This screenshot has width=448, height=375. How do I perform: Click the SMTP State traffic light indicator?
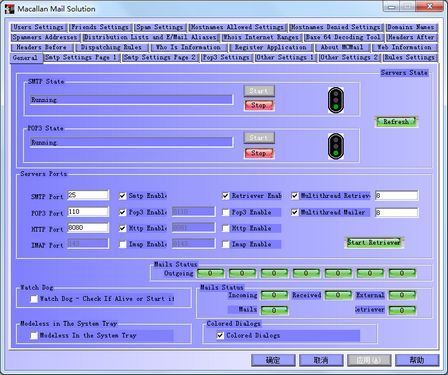(x=336, y=100)
